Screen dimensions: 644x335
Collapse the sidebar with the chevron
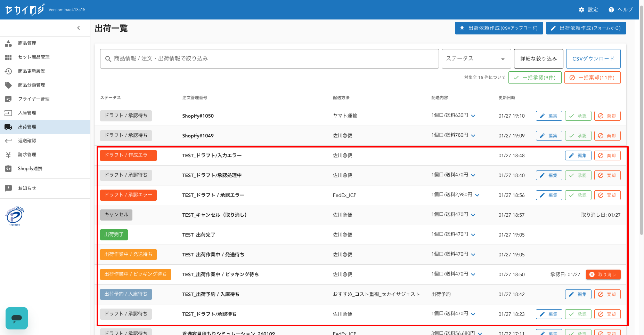coord(79,28)
